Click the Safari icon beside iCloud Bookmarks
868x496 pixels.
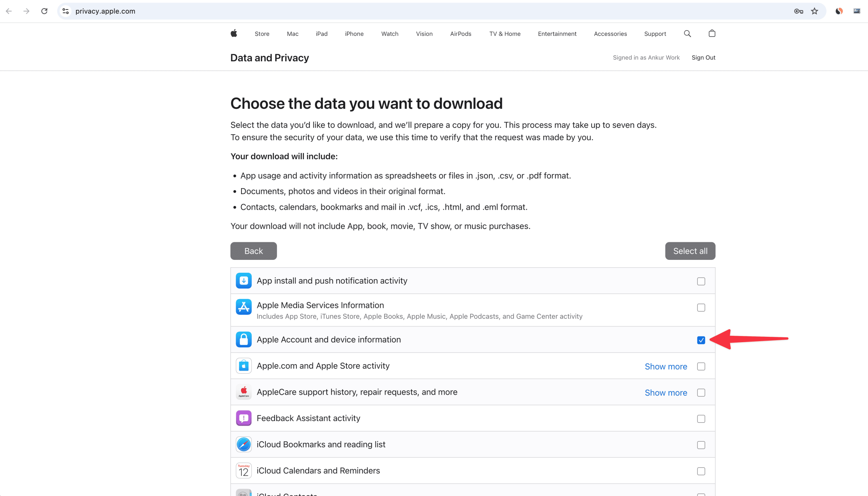point(243,444)
